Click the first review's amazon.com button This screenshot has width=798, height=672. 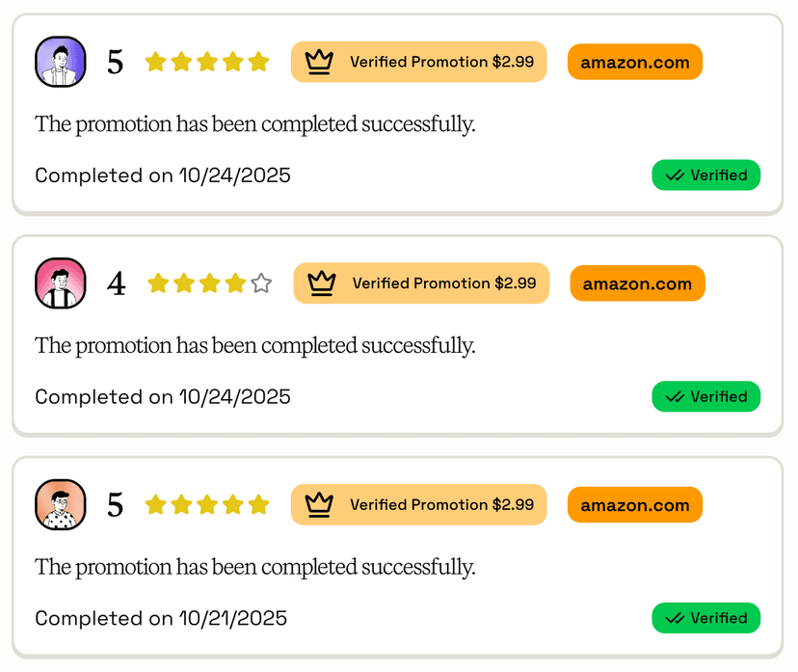(634, 63)
